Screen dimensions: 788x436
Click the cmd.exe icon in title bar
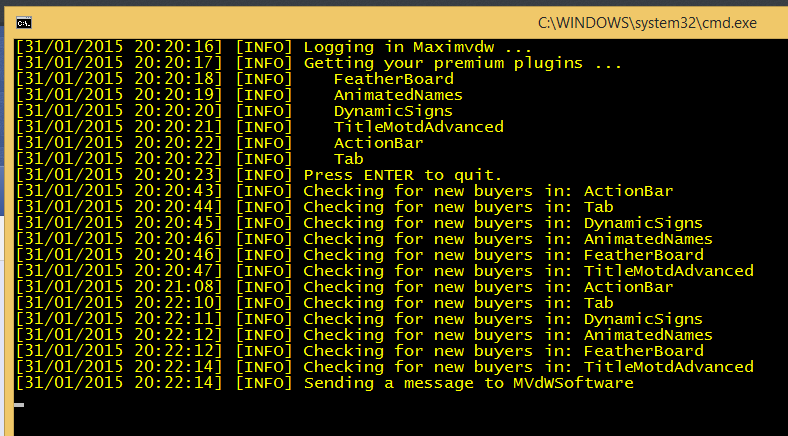coord(24,23)
